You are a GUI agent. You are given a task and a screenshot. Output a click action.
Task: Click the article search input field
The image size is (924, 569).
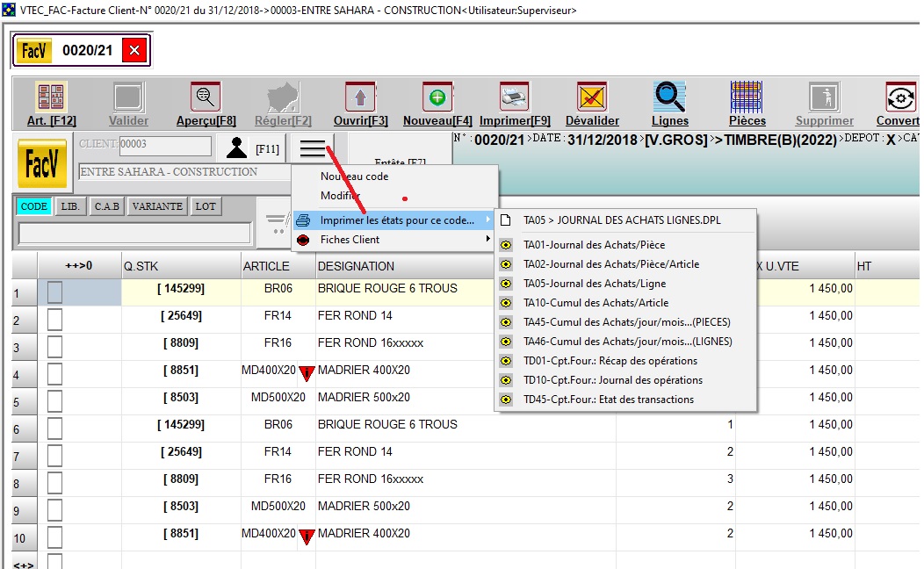135,234
